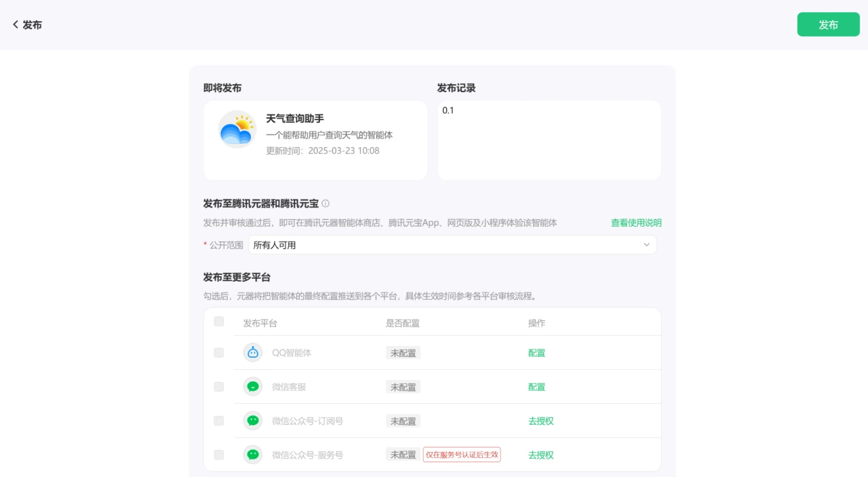Open the 查看使用说明 link

[636, 223]
